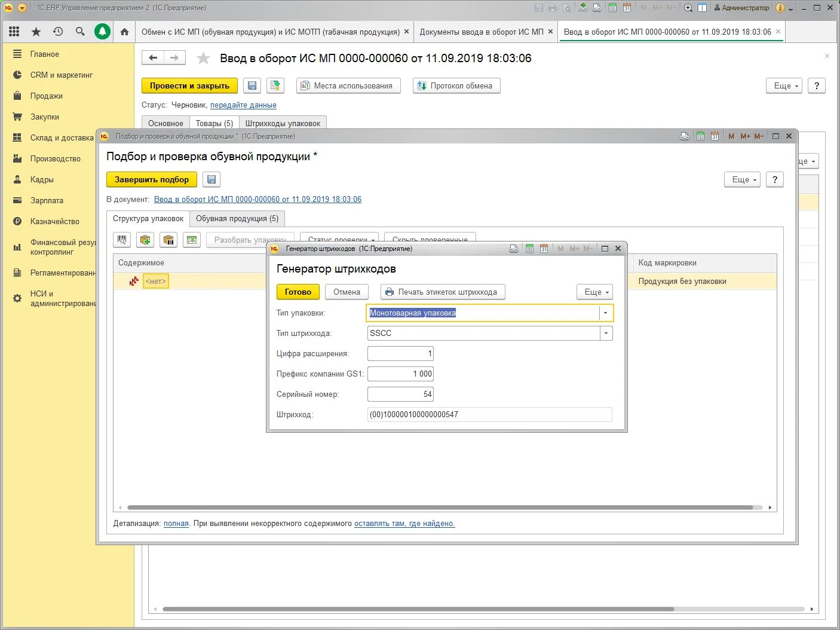Expand the Еще menu in main document
Screen dimensions: 840x630
pos(784,86)
